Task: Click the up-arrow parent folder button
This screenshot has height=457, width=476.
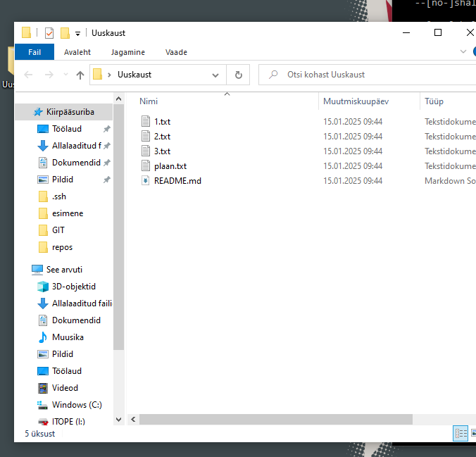Action: (80, 75)
